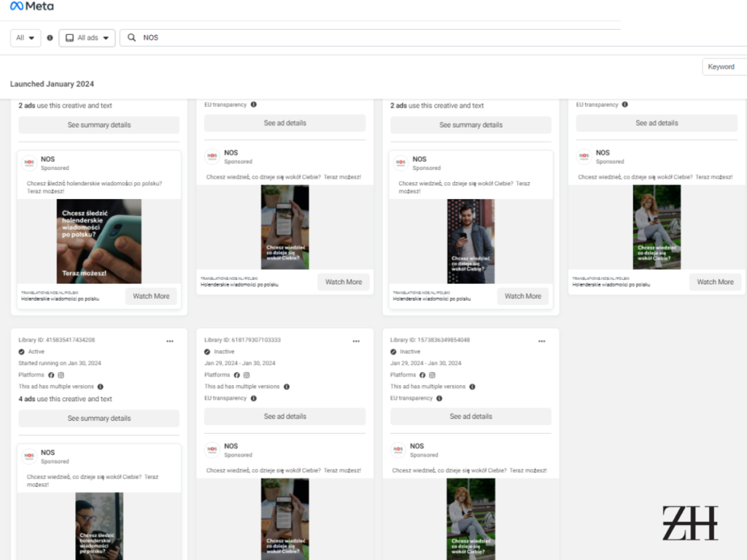Open three-dot menu for Library ID 618179307103333
Screen dimensions: 747x560
tap(356, 341)
